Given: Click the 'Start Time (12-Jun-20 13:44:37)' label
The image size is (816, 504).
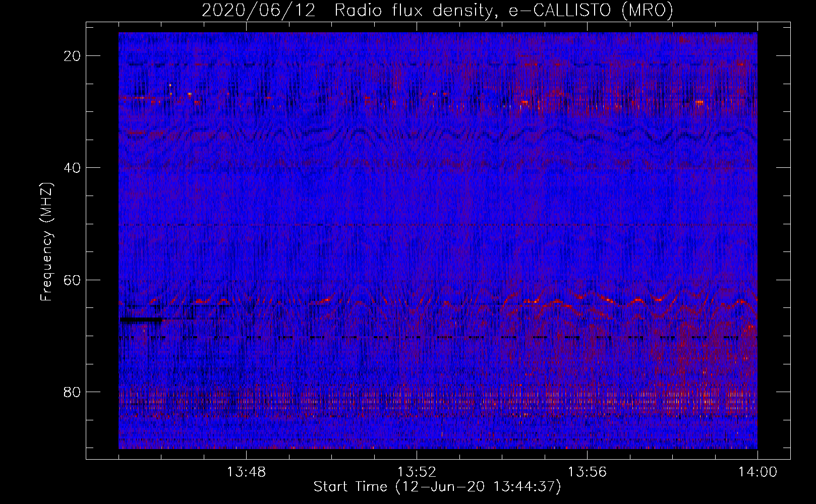Looking at the screenshot, I should pyautogui.click(x=437, y=487).
